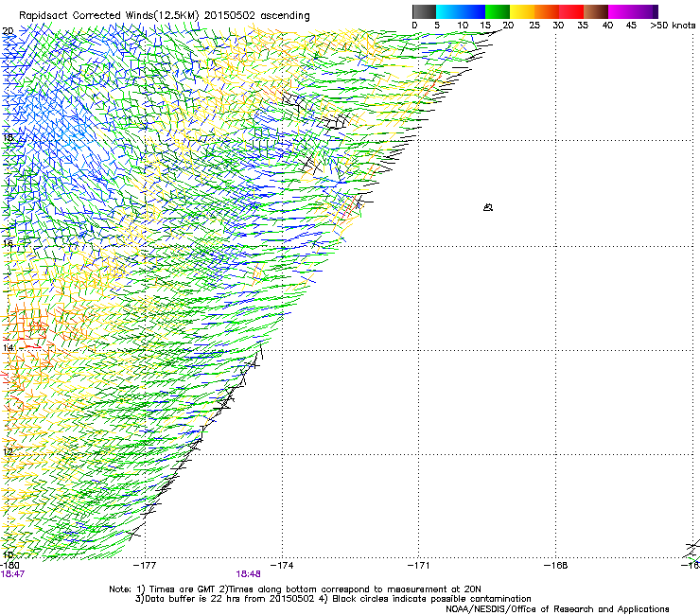Viewport: 700px width, 615px height.
Task: Click the purple '18:48' swath time label
Action: [x=248, y=574]
